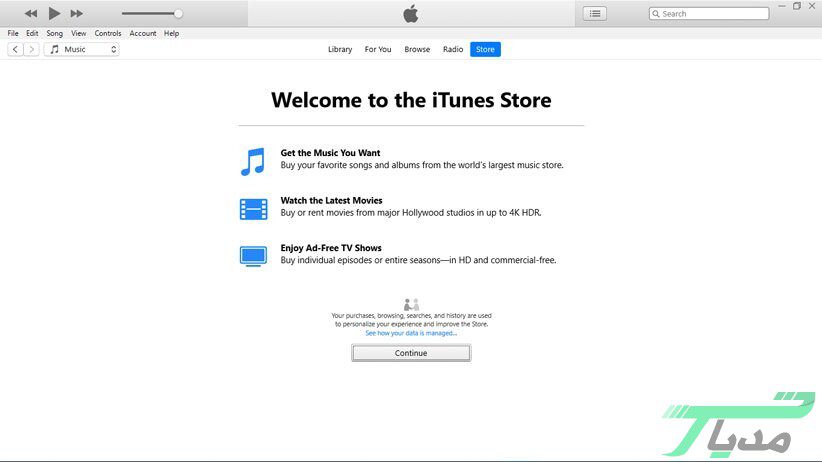Open the Account menu

coord(143,33)
